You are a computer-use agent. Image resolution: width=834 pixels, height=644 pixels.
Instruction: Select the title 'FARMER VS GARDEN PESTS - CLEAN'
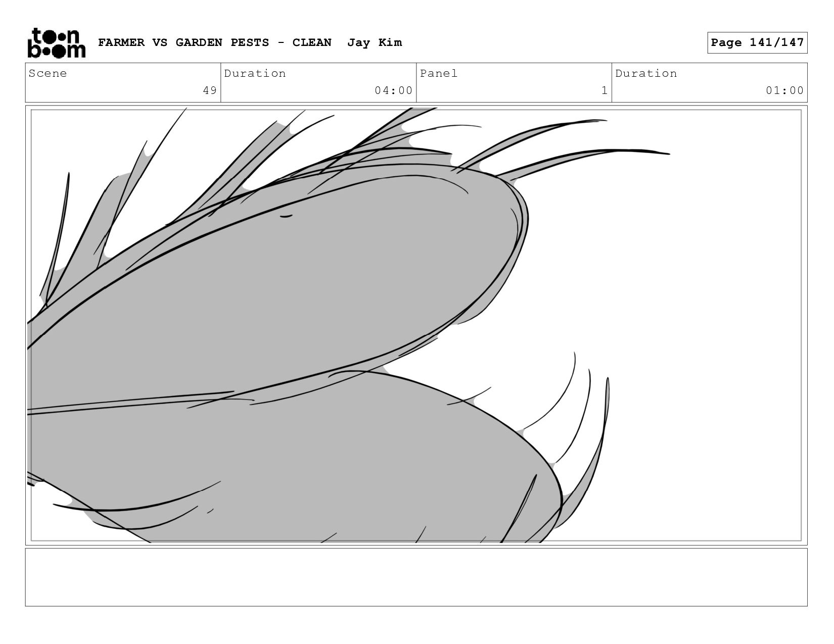click(x=215, y=42)
